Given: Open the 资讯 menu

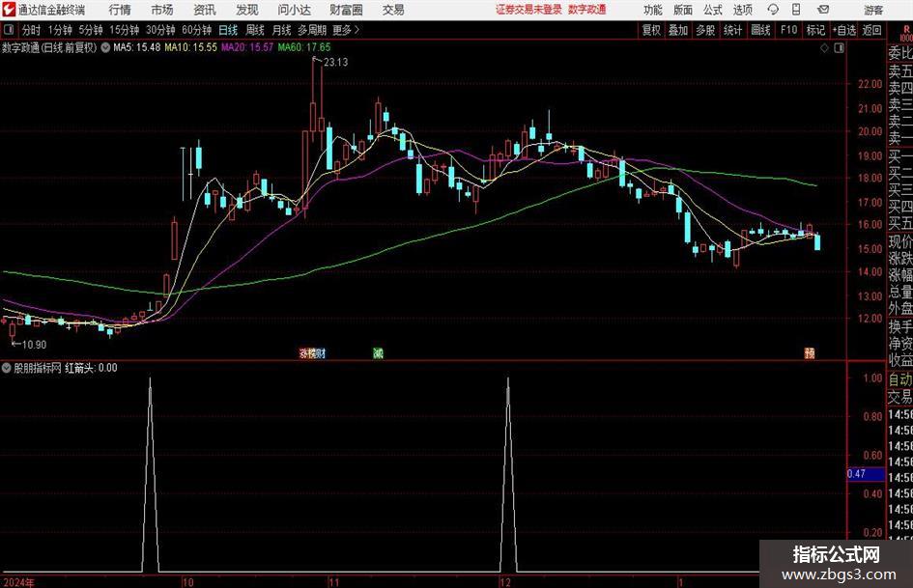Looking at the screenshot, I should coord(205,10).
